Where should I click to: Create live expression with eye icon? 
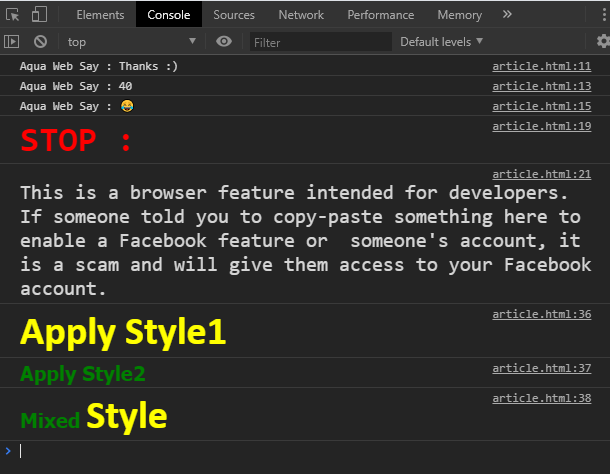coord(224,41)
